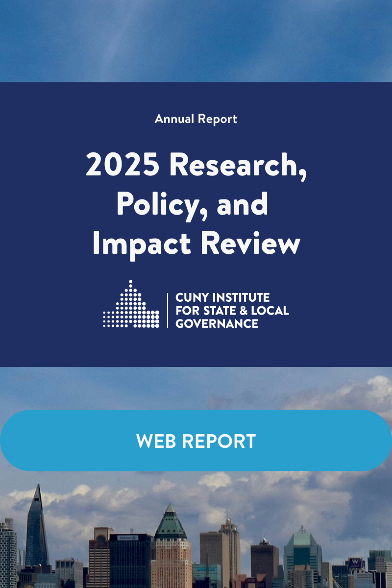Click the Annual Report label

coord(196,119)
